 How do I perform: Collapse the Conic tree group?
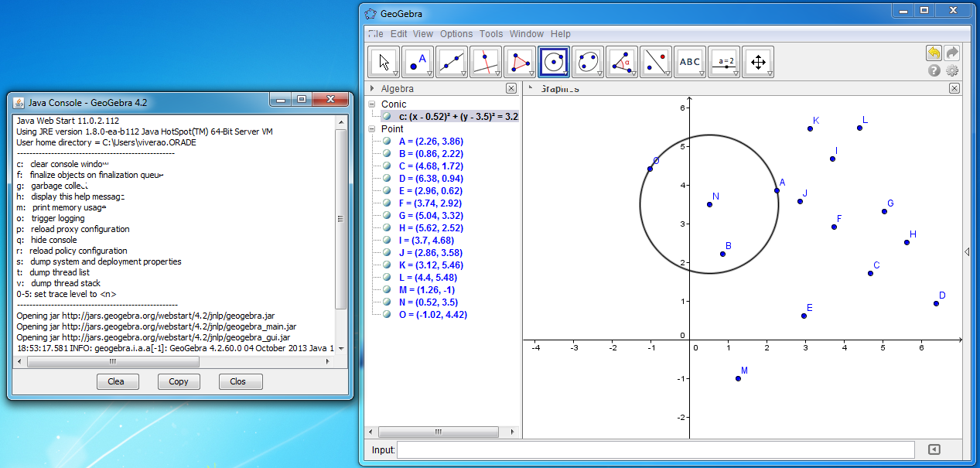(x=372, y=104)
